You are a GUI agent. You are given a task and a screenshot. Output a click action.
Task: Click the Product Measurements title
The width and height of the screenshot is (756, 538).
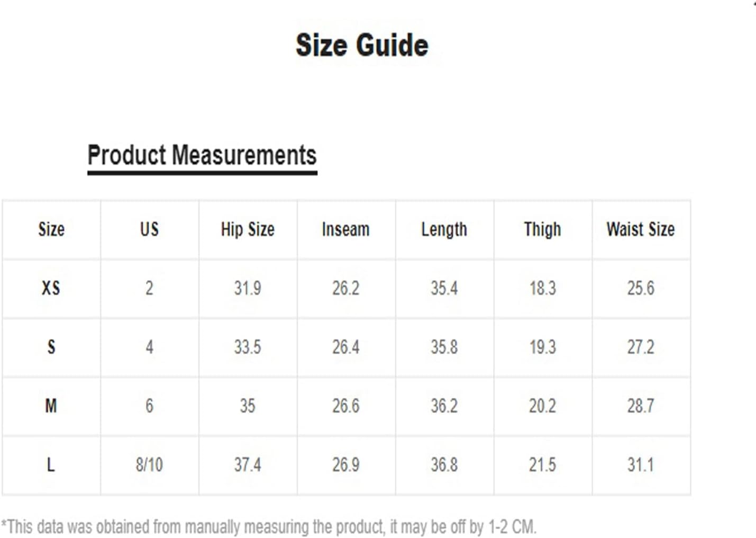(x=202, y=155)
